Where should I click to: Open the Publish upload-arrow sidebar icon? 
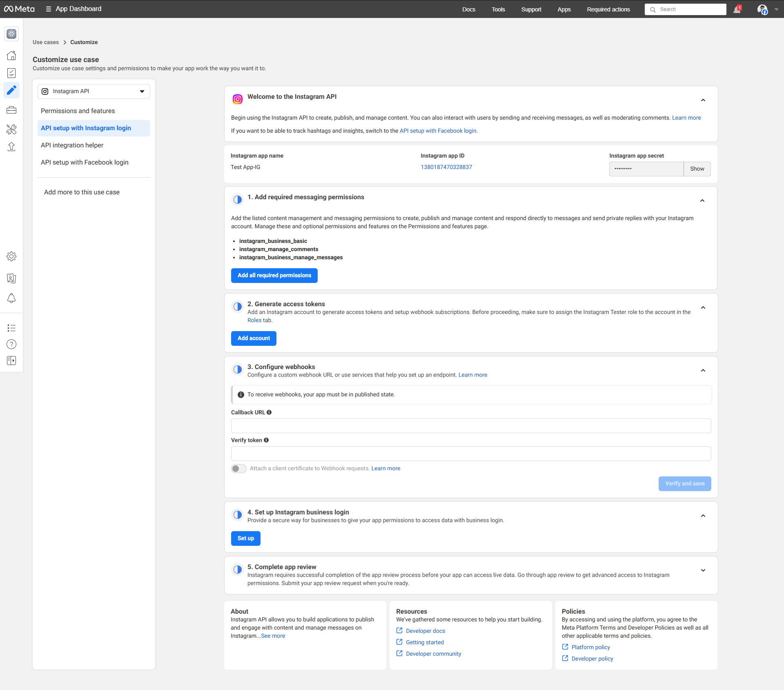tap(11, 147)
